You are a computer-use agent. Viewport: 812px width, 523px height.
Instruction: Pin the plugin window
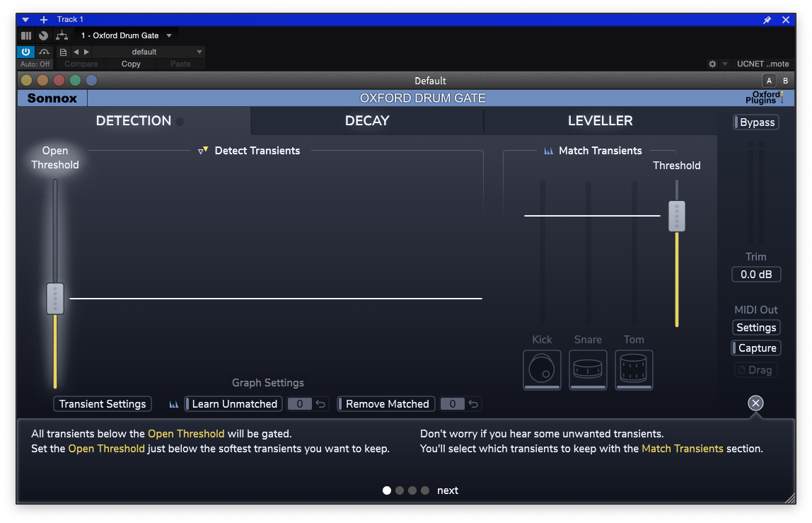pos(767,20)
